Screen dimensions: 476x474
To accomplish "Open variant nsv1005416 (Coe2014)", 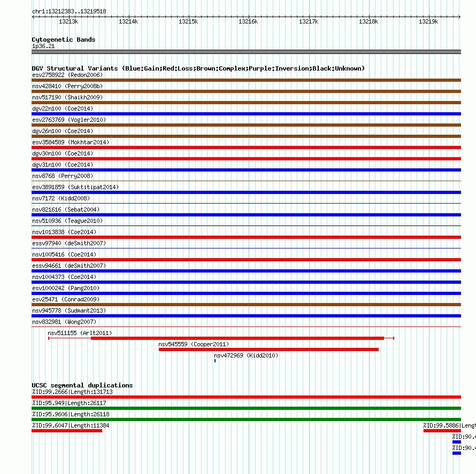I will [x=64, y=254].
